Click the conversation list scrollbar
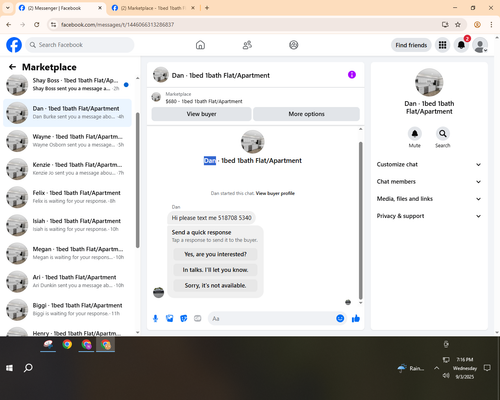This screenshot has height=400, width=500. (138, 180)
